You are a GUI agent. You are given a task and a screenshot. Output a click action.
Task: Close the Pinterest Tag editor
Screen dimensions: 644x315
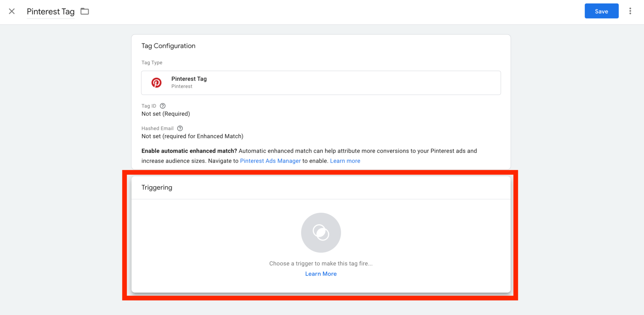pyautogui.click(x=12, y=11)
